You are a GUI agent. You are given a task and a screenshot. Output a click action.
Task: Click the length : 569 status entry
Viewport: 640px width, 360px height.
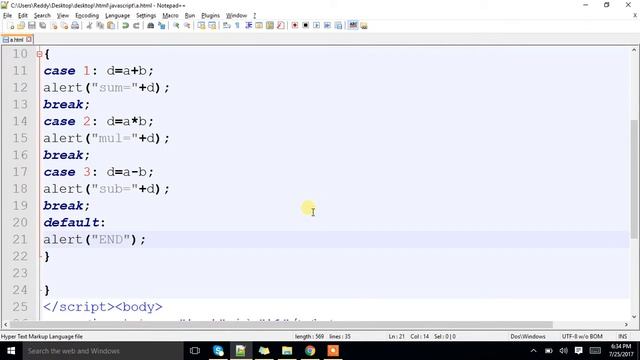coord(309,336)
